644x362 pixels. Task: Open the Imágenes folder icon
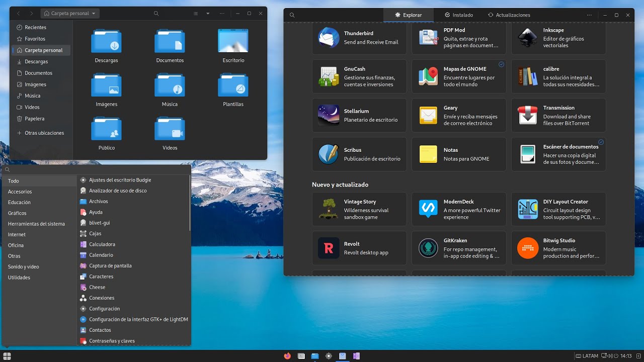[106, 85]
